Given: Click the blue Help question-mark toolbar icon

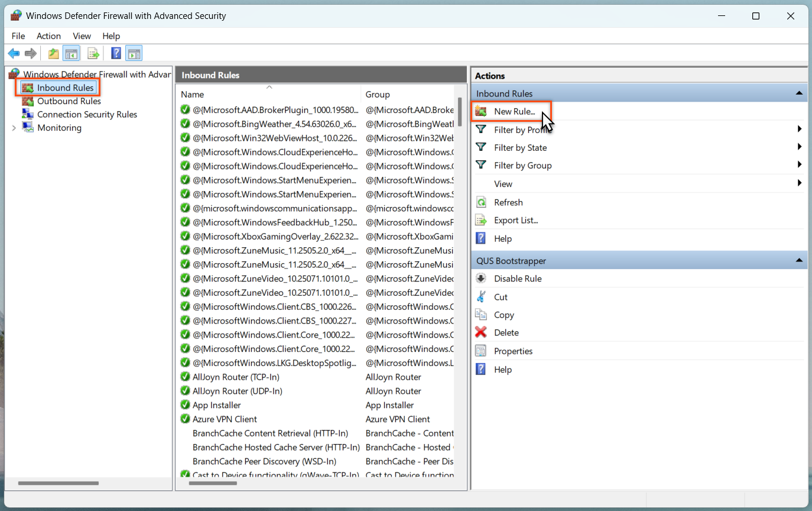Looking at the screenshot, I should click(116, 54).
